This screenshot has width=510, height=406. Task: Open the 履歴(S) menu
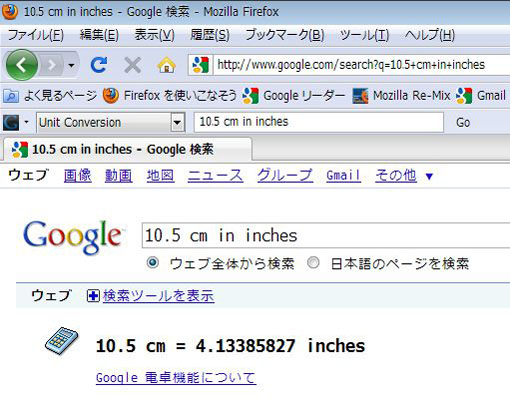pyautogui.click(x=210, y=35)
